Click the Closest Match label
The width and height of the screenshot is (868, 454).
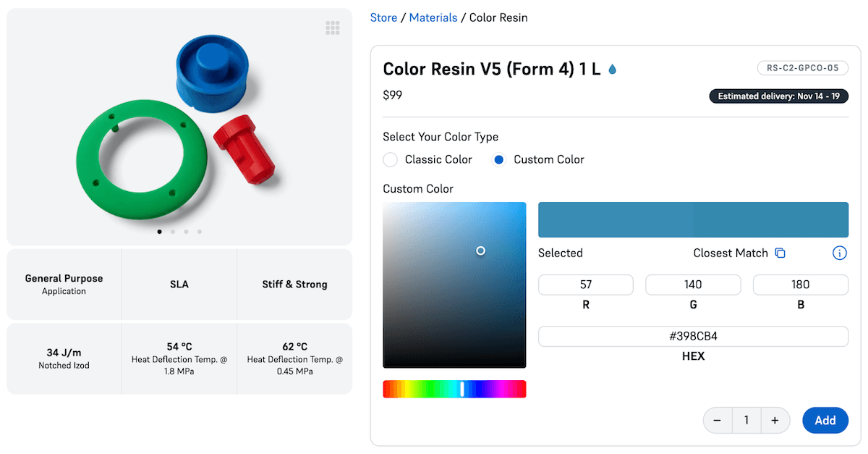(x=731, y=253)
